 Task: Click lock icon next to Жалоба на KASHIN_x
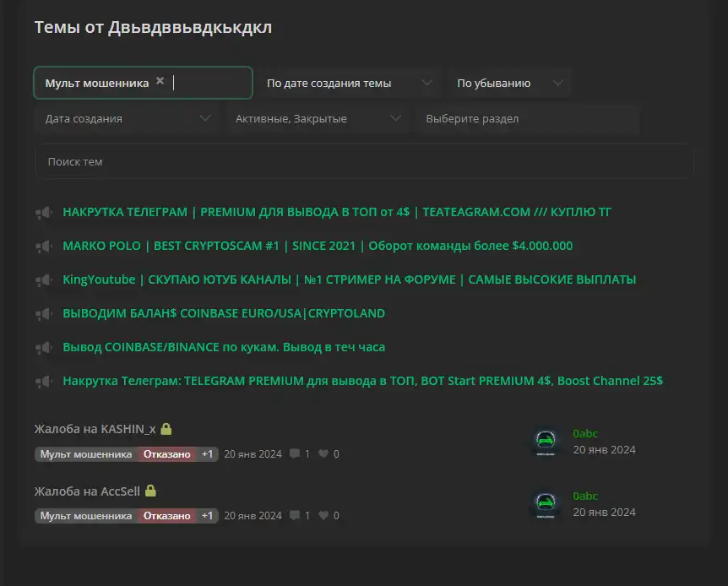(166, 429)
